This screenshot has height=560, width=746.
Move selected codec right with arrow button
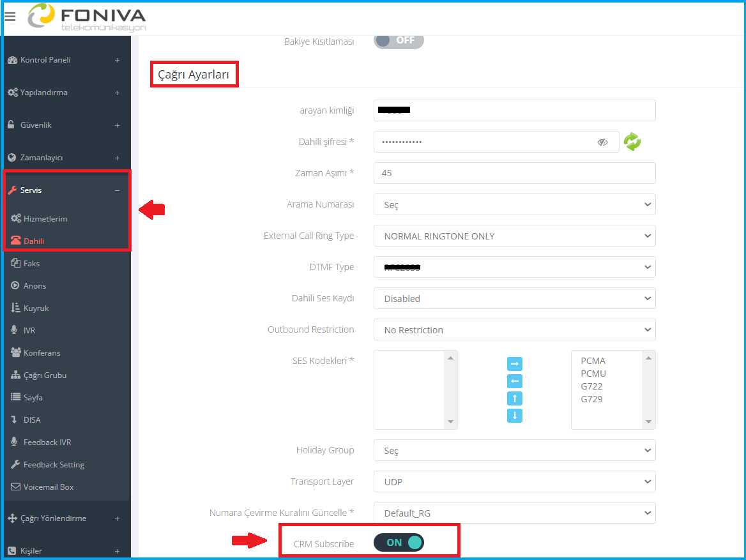point(514,364)
